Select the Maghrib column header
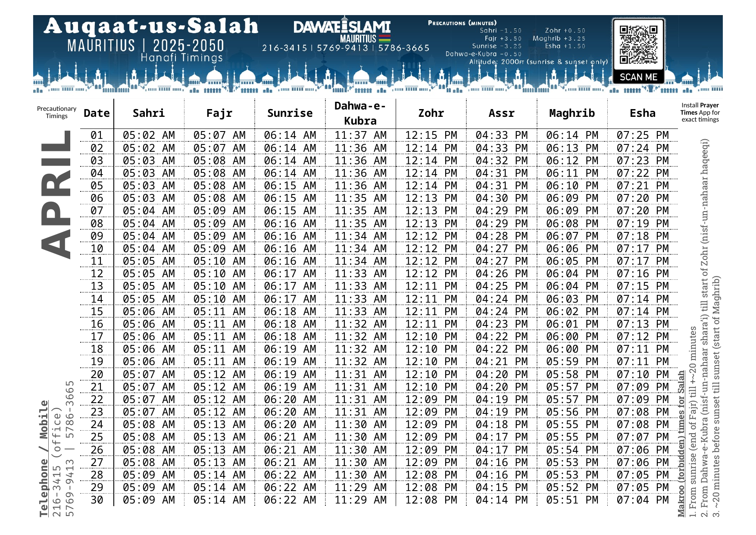Image resolution: width=756 pixels, height=535 pixels. click(572, 113)
